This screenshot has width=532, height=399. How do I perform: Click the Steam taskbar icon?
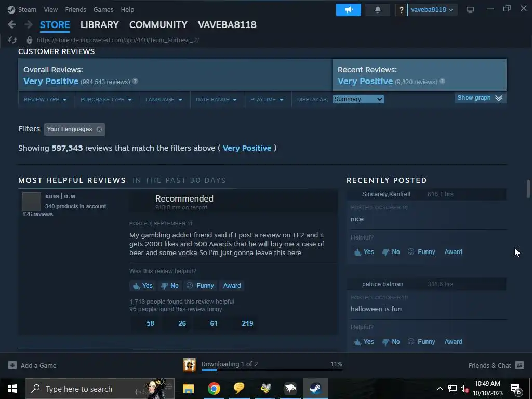pos(315,389)
